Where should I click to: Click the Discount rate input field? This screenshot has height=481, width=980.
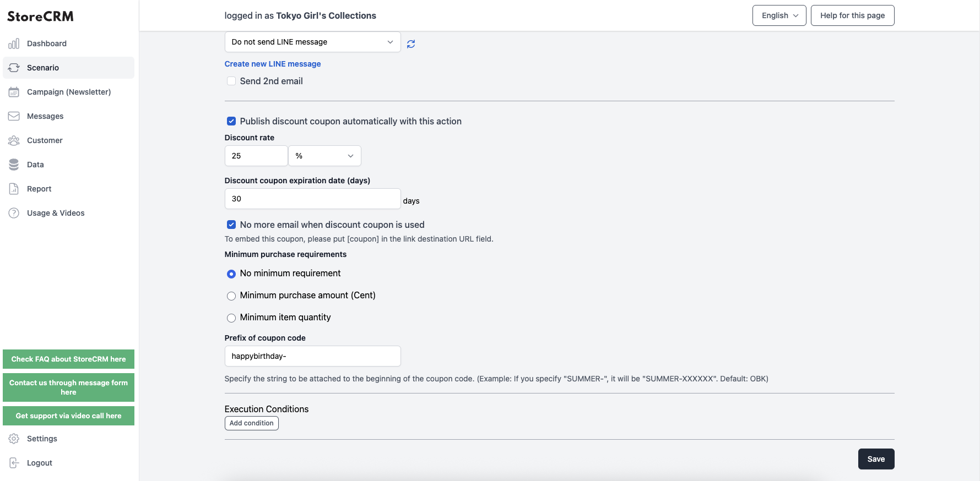[x=256, y=156]
